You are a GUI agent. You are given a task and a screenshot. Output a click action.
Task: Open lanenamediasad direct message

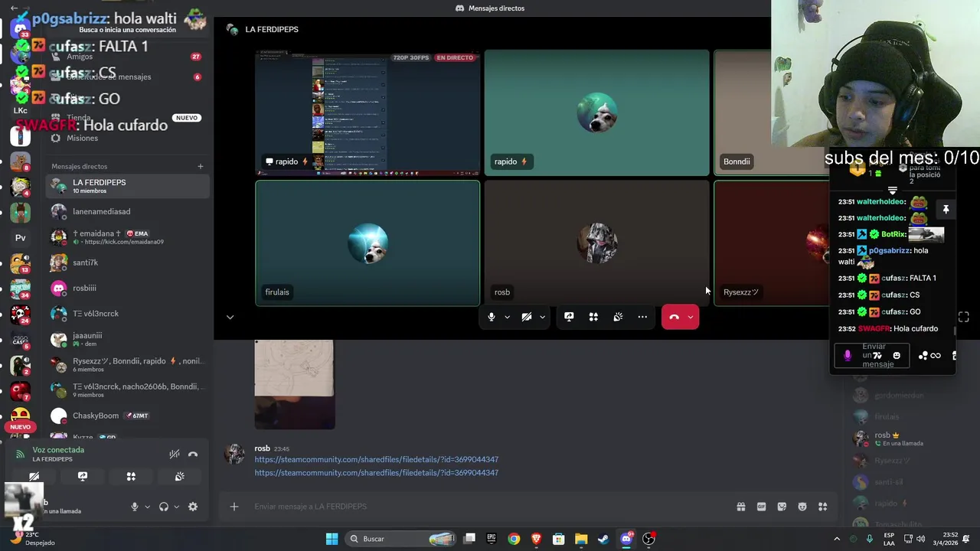(128, 211)
